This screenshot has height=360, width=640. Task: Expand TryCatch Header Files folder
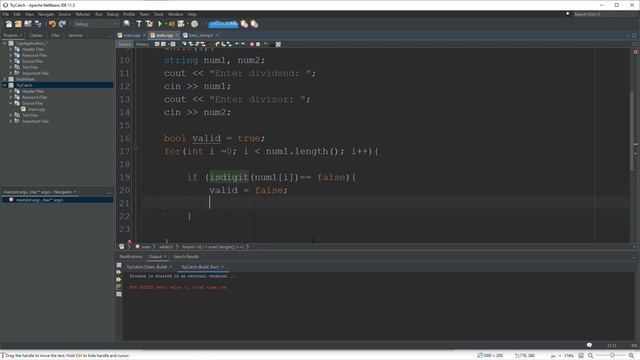pyautogui.click(x=11, y=91)
